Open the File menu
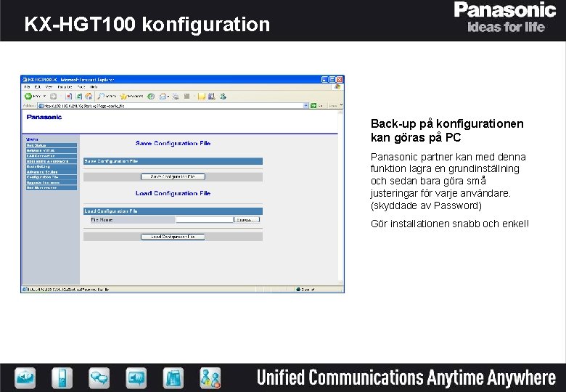Viewport: 566px width, 392px height. (x=27, y=87)
